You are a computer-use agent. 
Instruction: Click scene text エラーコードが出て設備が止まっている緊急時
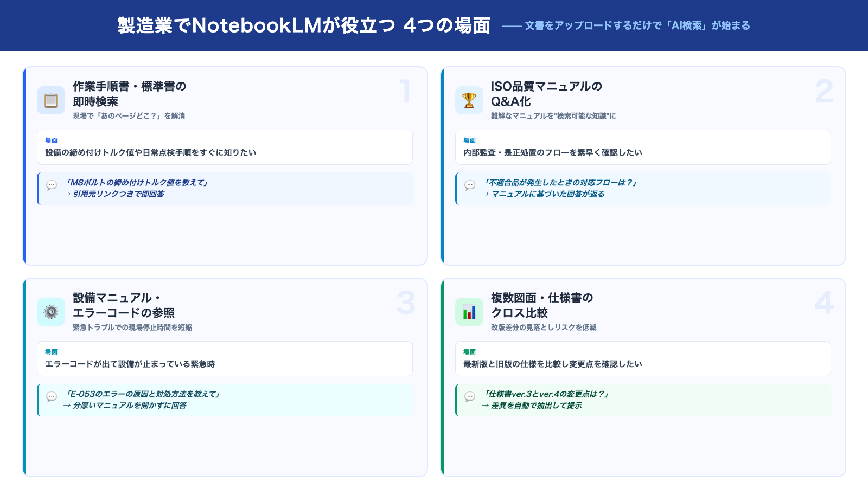pyautogui.click(x=130, y=364)
